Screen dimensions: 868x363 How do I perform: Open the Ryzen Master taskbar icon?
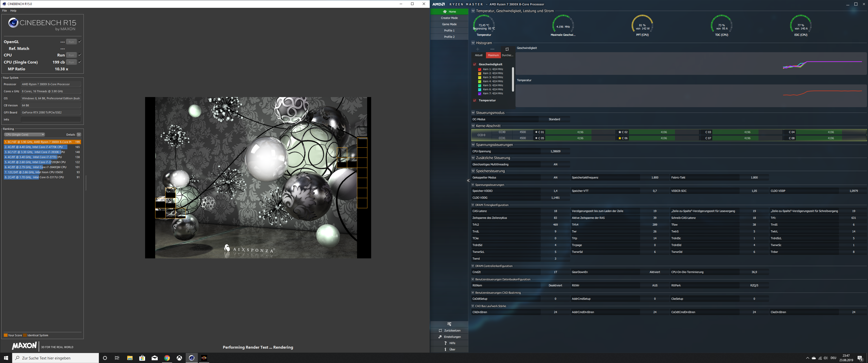pos(204,358)
